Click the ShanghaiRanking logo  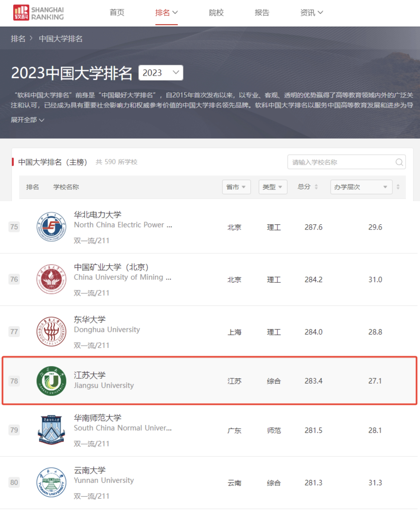point(39,13)
